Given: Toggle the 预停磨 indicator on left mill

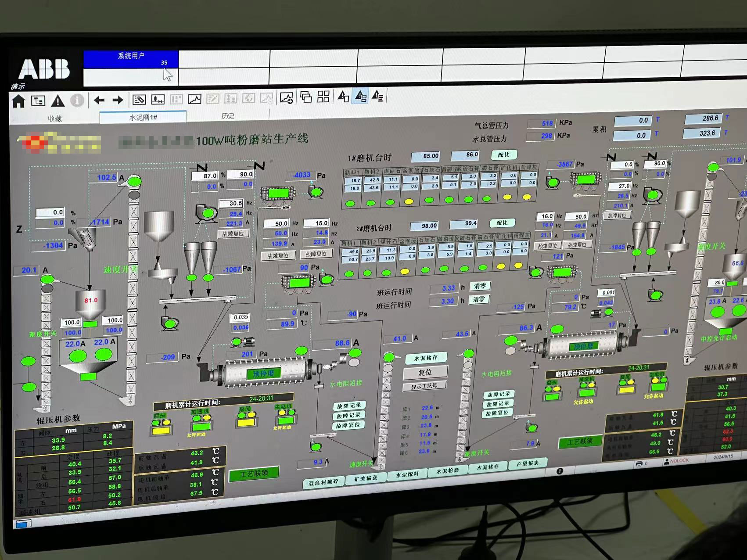Looking at the screenshot, I should pos(263,373).
